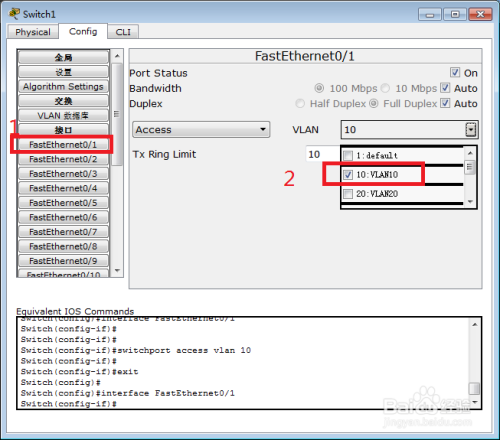Click IOS commands scroll down arrow
Viewport: 500px width, 440px height.
(x=475, y=402)
